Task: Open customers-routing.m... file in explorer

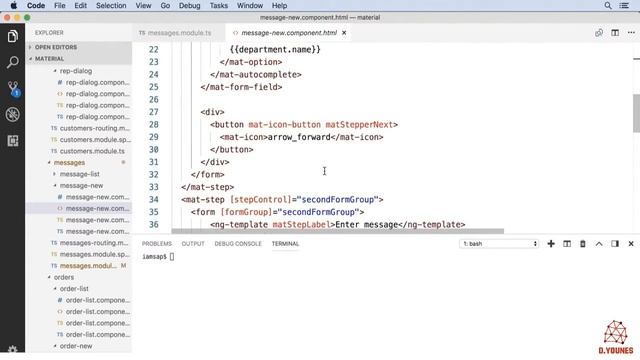Action: pyautogui.click(x=79, y=128)
